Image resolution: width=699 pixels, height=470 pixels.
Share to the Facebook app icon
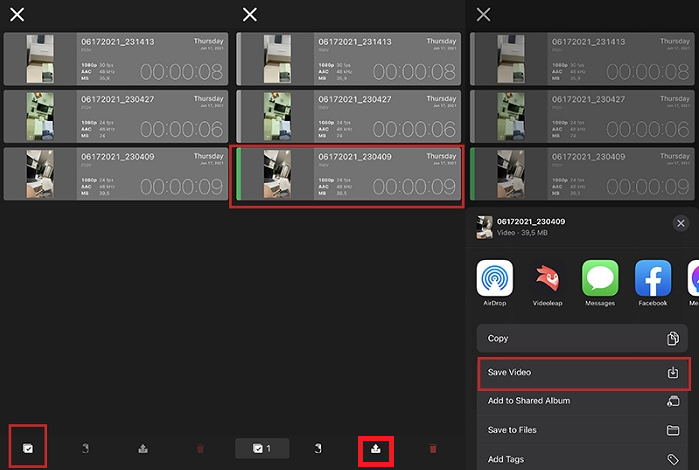pos(653,278)
